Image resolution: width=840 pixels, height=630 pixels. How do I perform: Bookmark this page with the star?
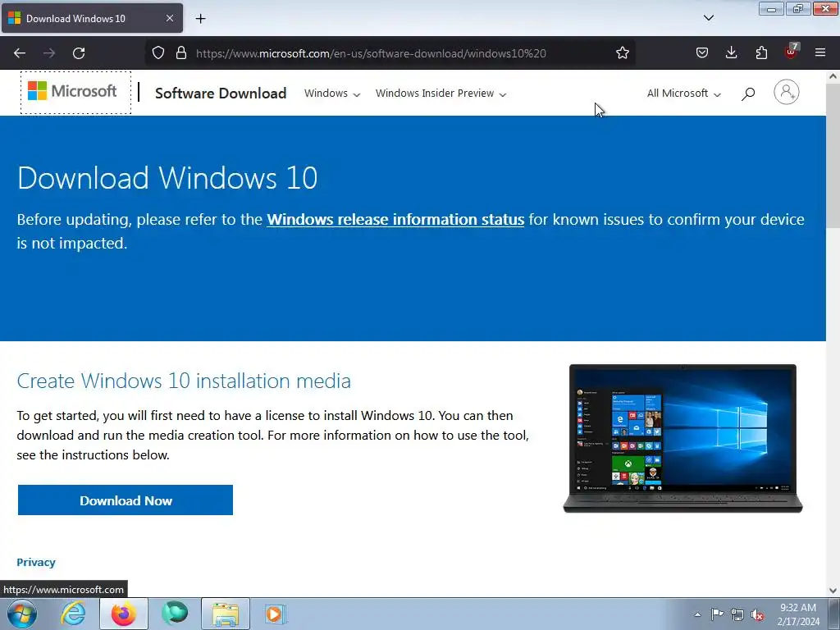tap(622, 53)
